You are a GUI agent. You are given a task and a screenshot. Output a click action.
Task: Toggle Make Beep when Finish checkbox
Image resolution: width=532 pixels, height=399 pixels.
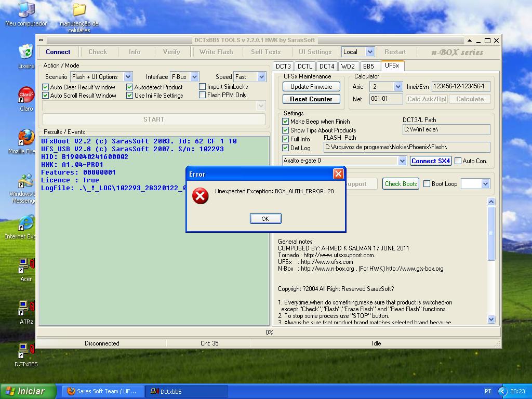[286, 122]
